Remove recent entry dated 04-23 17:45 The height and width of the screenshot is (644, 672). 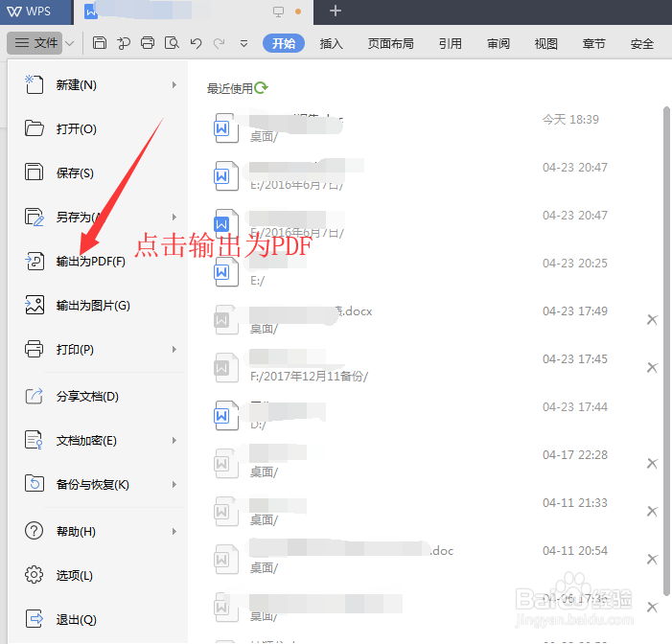click(x=652, y=367)
